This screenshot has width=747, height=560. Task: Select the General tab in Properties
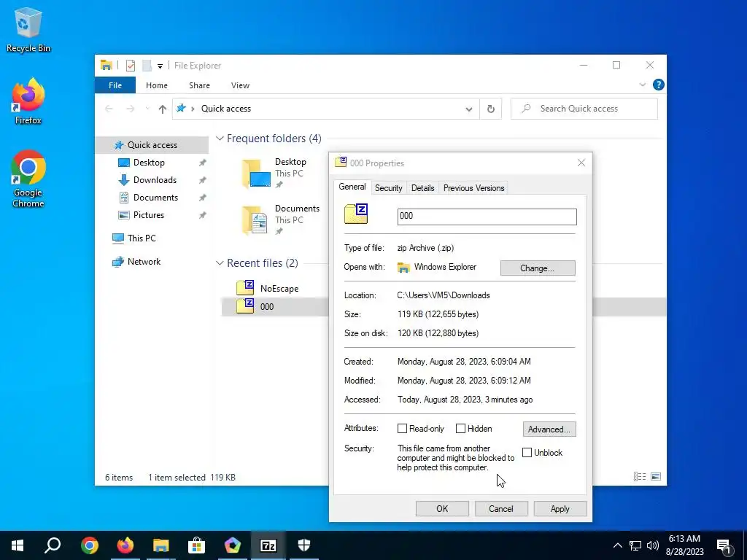[x=352, y=187]
